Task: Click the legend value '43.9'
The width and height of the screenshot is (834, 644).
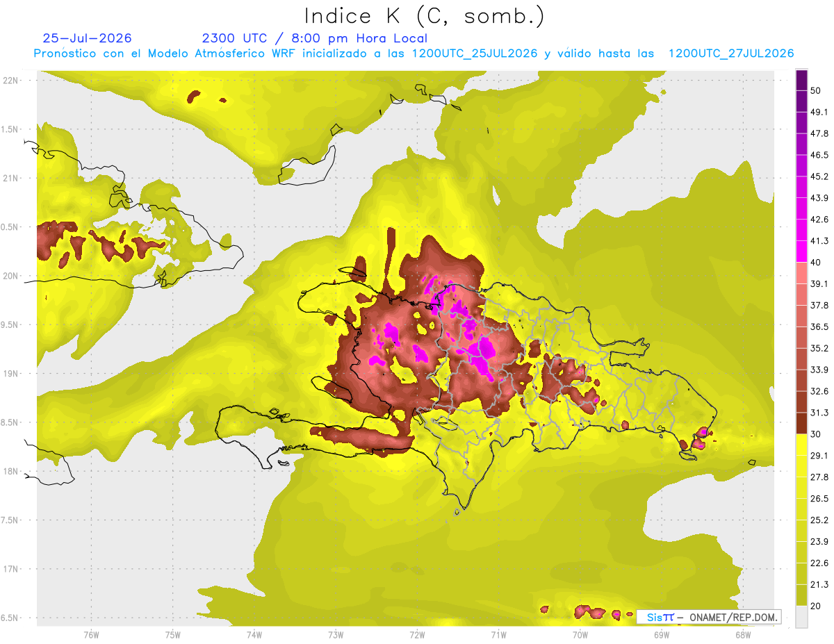Action: click(819, 199)
